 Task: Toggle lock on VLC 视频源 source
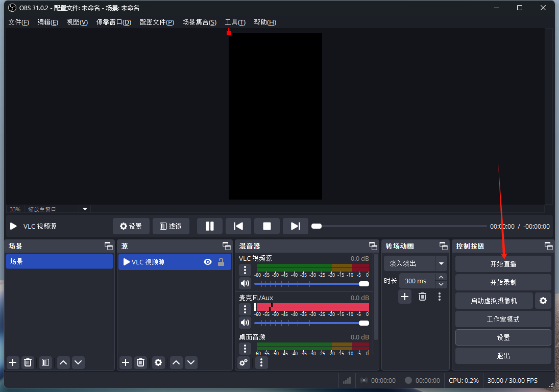coord(221,262)
